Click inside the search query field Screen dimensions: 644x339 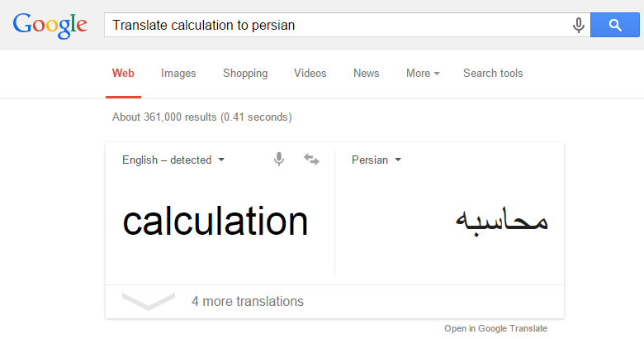point(339,25)
